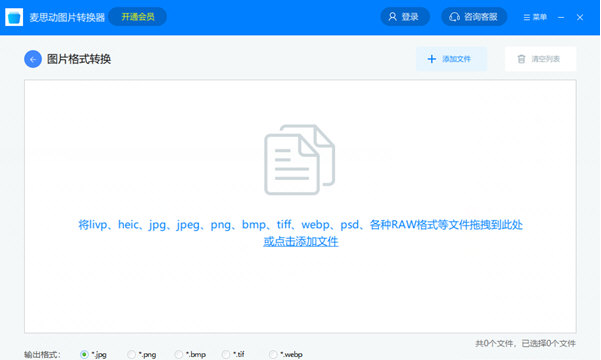Click the app logo icon in title bar
The width and height of the screenshot is (601, 360).
point(14,17)
